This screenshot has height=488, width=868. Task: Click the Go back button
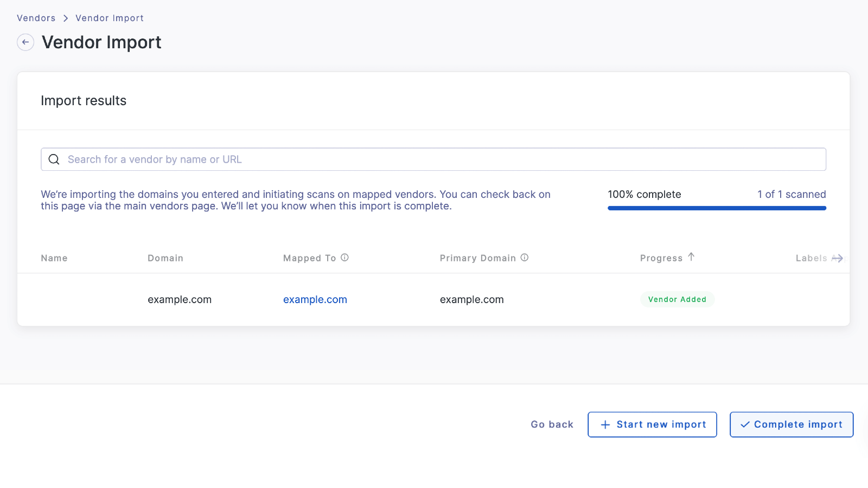(x=552, y=425)
